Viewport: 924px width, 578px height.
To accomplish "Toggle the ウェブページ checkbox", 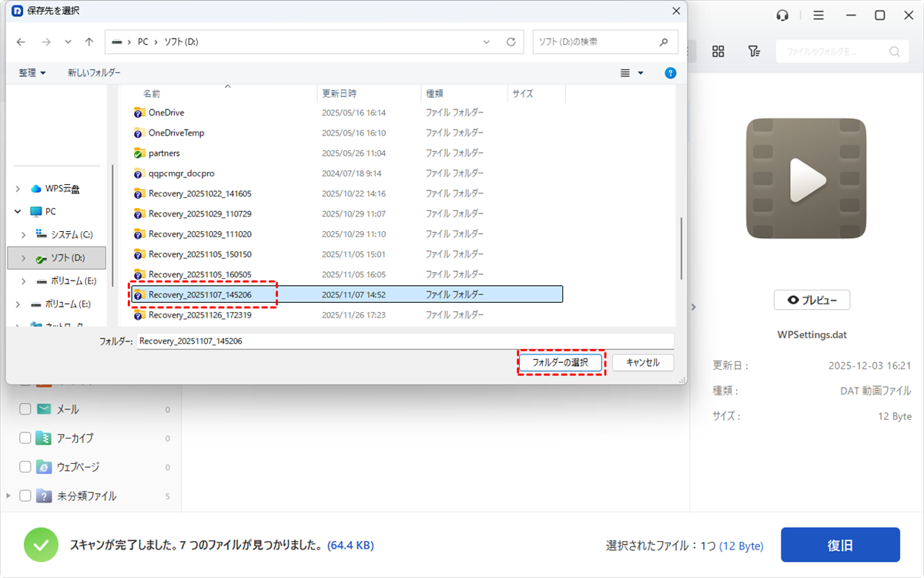I will [25, 467].
